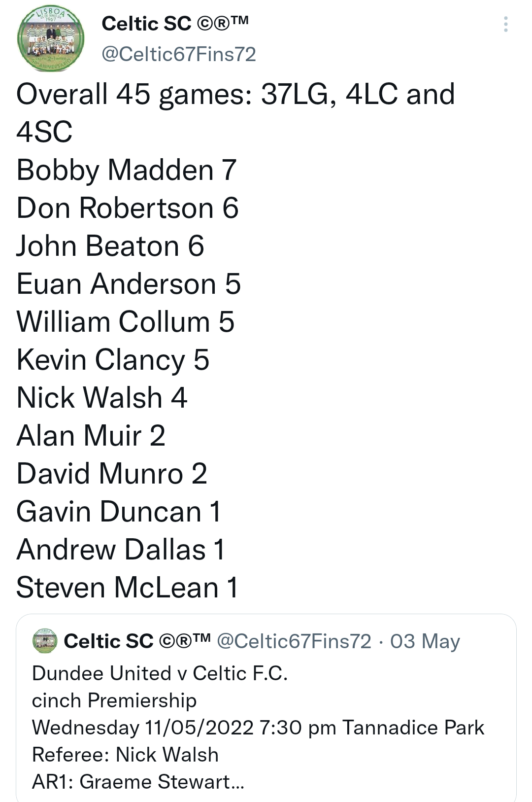Open the three-dot tweet options menu
The height and width of the screenshot is (802, 532).
(x=506, y=24)
